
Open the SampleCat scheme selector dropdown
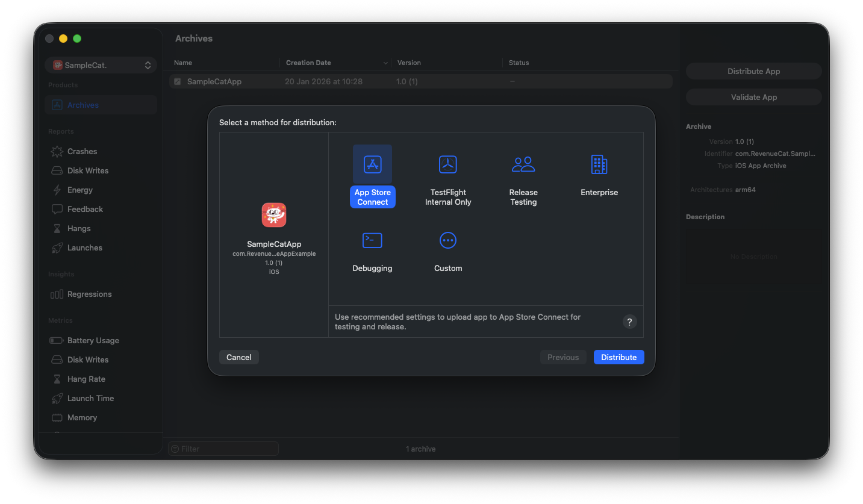(101, 64)
